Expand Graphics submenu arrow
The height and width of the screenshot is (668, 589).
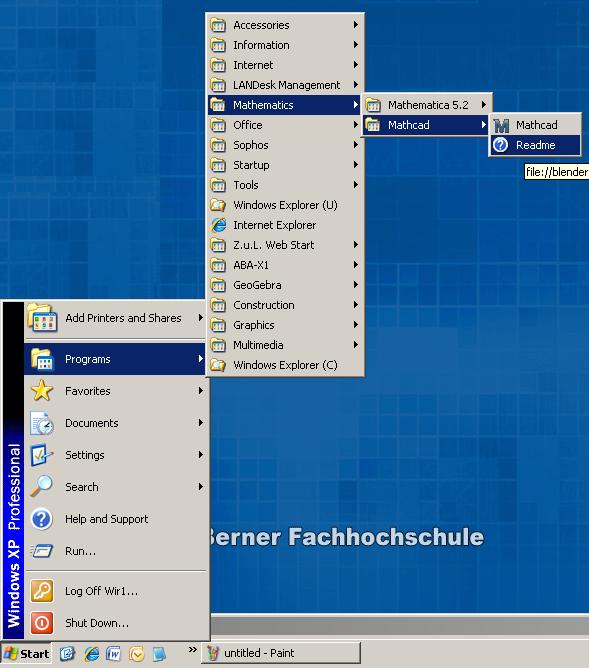356,325
